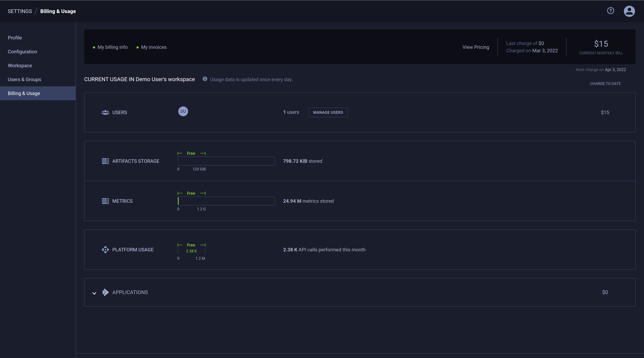Open the user account avatar menu
Viewport: 644px width, 358px height.
(x=629, y=11)
